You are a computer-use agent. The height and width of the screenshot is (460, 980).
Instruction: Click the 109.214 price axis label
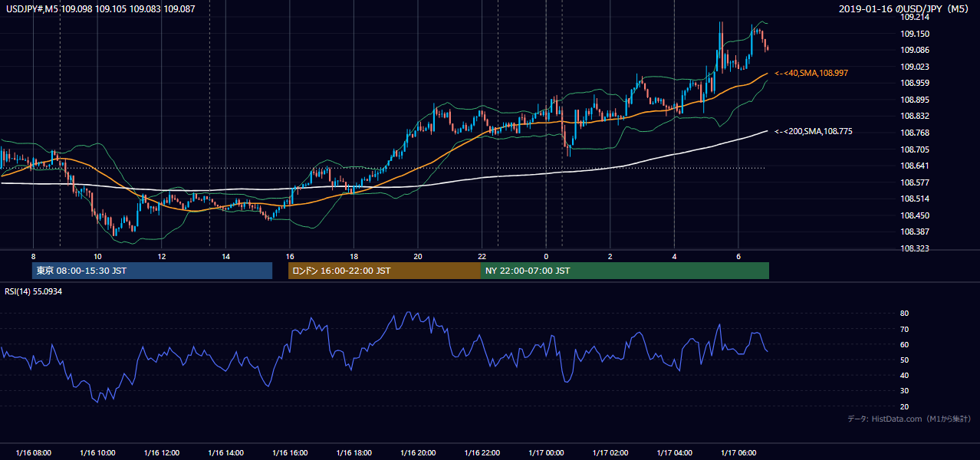(x=916, y=17)
